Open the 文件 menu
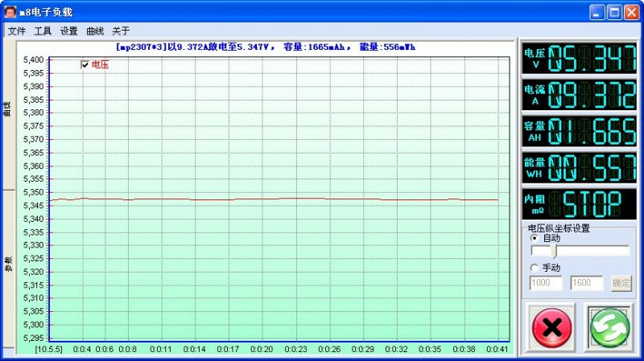644x361 pixels. (17, 31)
